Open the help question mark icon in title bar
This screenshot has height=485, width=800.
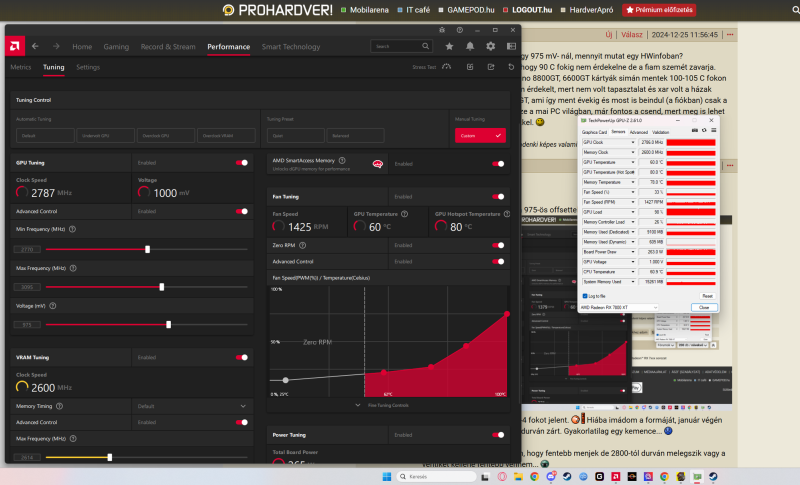click(460, 30)
